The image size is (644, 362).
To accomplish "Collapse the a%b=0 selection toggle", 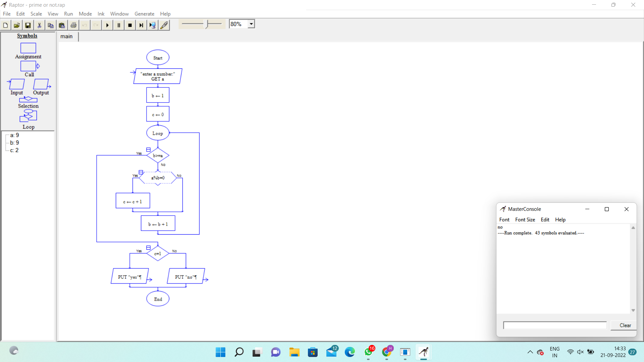I will click(x=141, y=172).
